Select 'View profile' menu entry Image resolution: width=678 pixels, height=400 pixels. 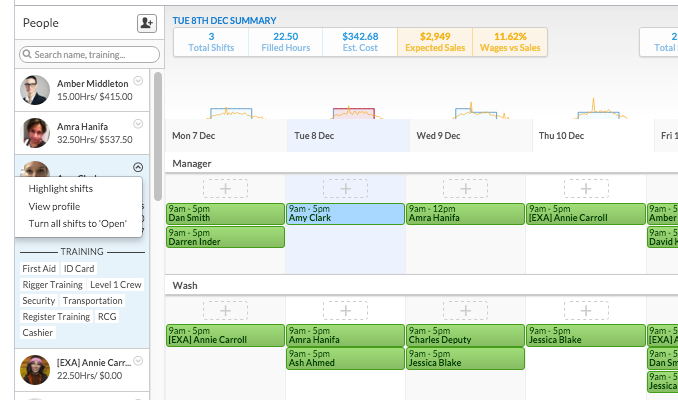[54, 206]
